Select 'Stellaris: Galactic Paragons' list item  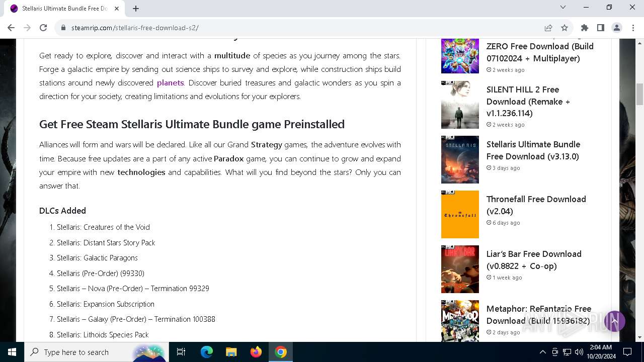pos(97,258)
